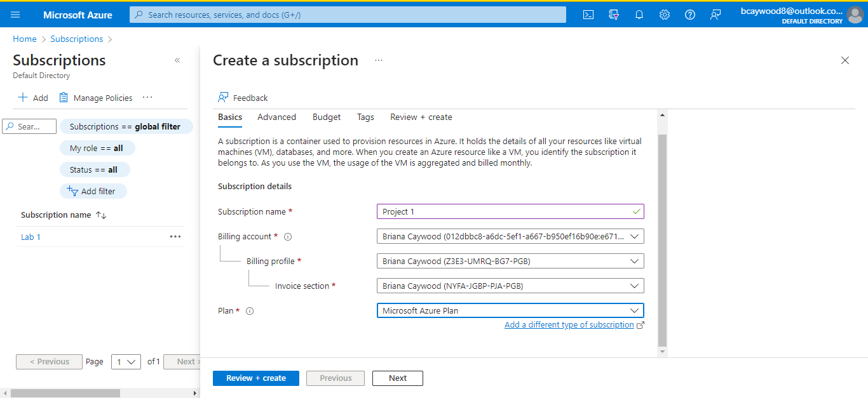
Task: Click the Add filter pill
Action: coord(93,190)
